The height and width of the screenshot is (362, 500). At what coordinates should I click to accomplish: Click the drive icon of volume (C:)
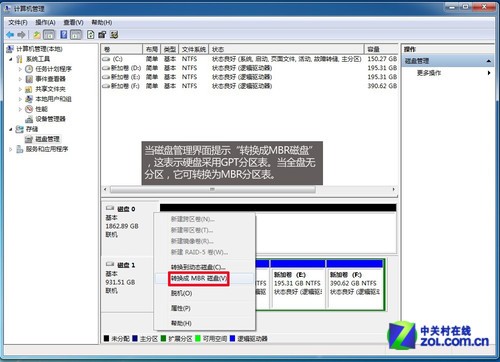(x=106, y=59)
